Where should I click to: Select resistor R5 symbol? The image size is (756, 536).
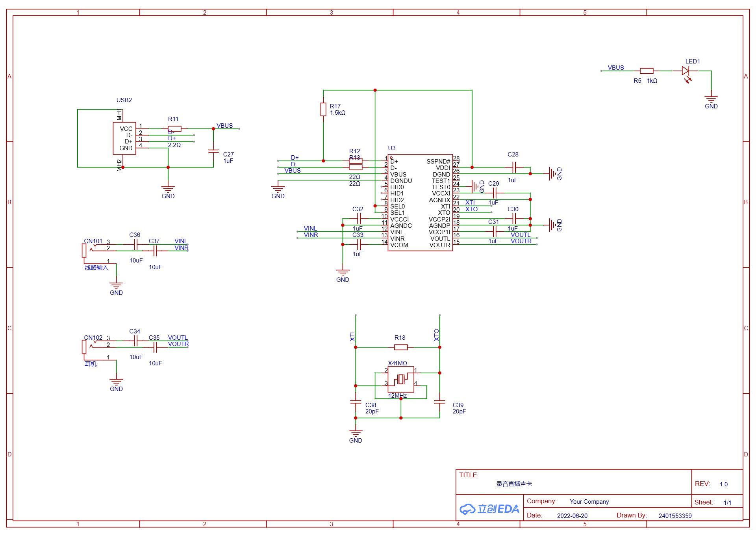click(647, 71)
